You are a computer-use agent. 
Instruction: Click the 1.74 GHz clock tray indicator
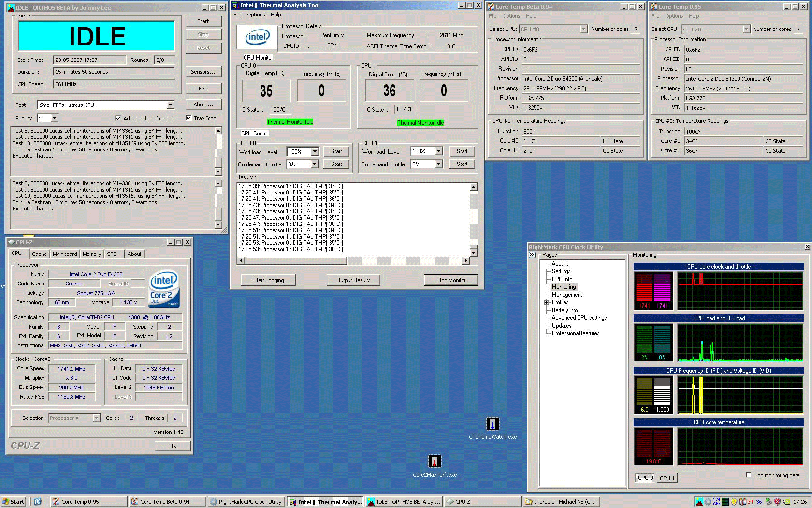coord(716,502)
